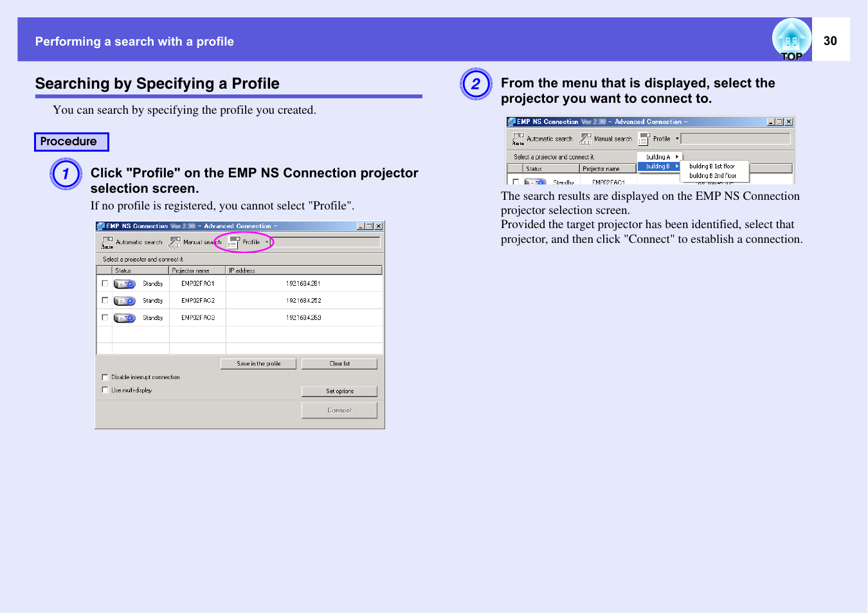Viewport: 868px width, 613px height.
Task: Open the Profile dropdown arrow in left window
Action: tap(267, 242)
